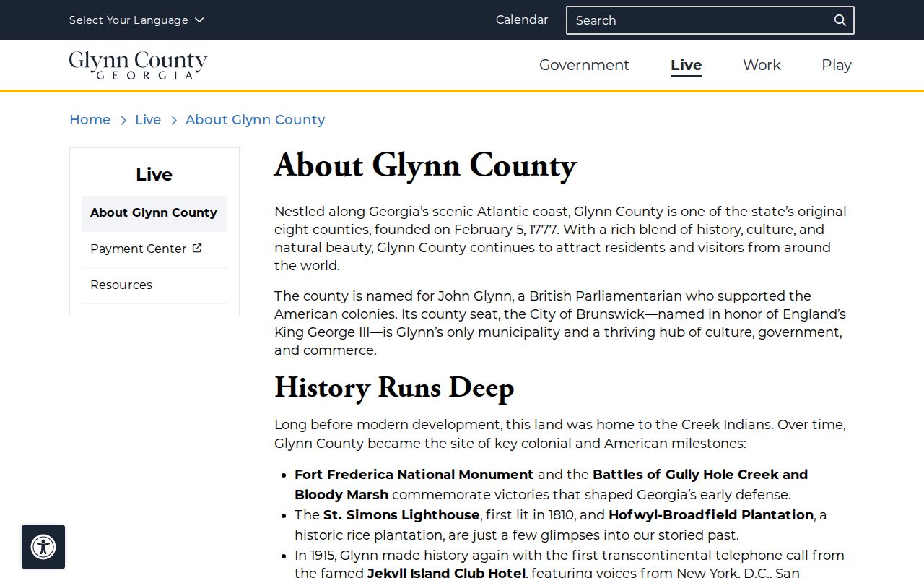Click the external link icon beside Payment Center
924x578 pixels.
click(197, 249)
